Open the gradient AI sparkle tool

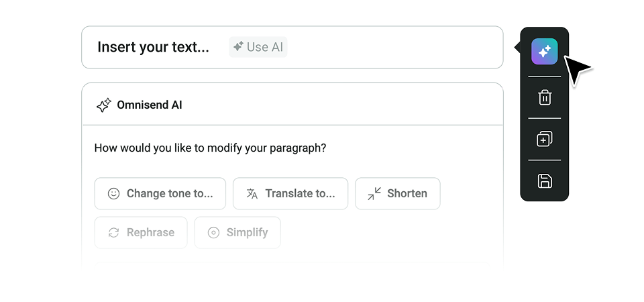tap(544, 52)
